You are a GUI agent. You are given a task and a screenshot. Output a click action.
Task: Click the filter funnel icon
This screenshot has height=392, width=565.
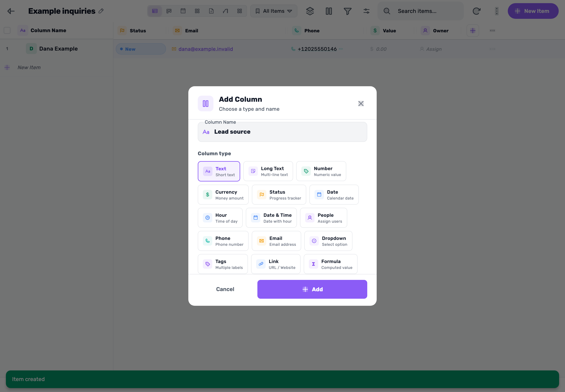347,11
